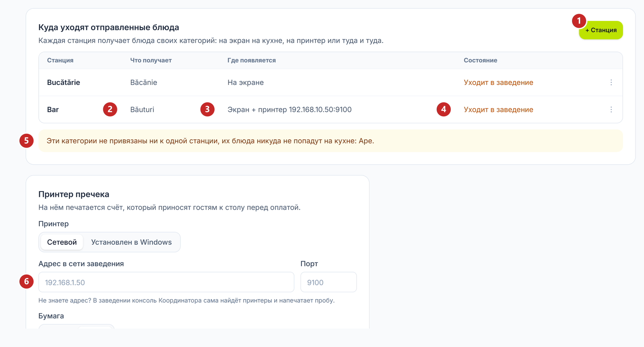Switch printer type to Установлен в Windows
Screen dimensions: 644x347
pos(131,242)
